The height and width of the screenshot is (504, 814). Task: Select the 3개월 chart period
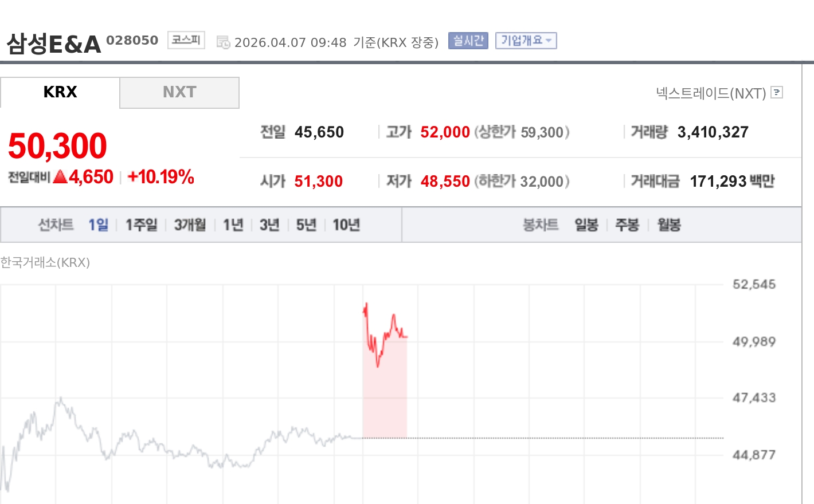189,225
